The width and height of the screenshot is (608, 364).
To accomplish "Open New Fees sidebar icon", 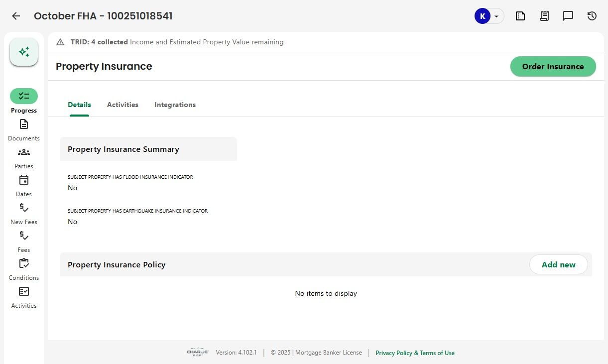I will pyautogui.click(x=24, y=208).
